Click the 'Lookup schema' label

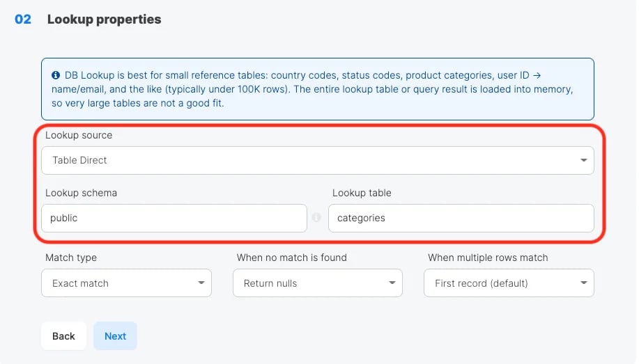click(x=81, y=193)
